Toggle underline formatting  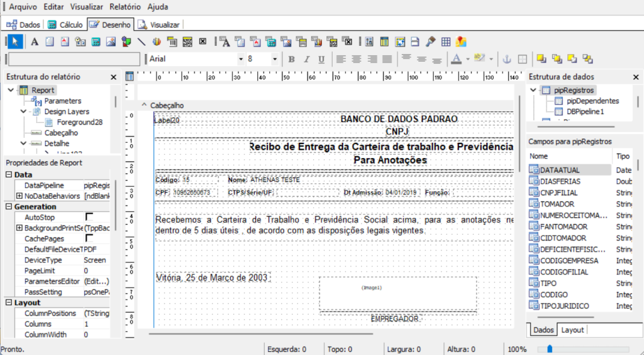click(321, 59)
